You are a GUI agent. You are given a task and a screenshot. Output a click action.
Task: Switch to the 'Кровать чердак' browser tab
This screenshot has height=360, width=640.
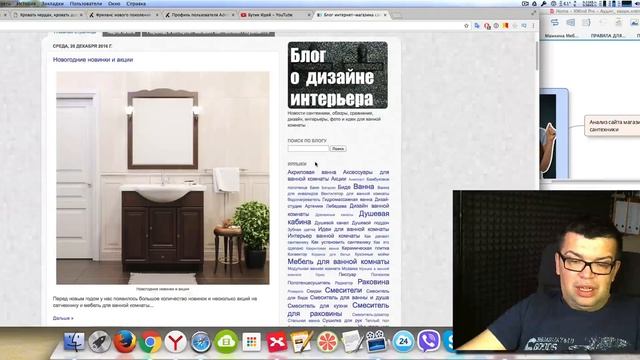pos(47,15)
